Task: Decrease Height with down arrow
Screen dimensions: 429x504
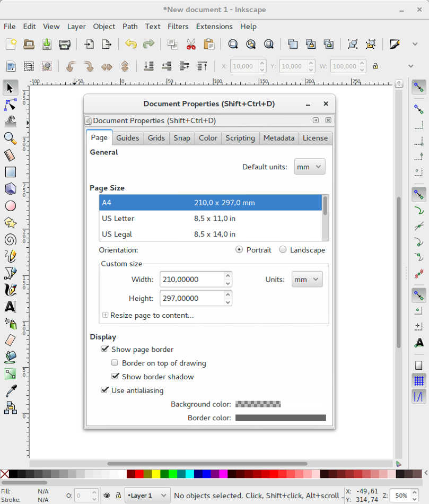Action: tap(228, 302)
